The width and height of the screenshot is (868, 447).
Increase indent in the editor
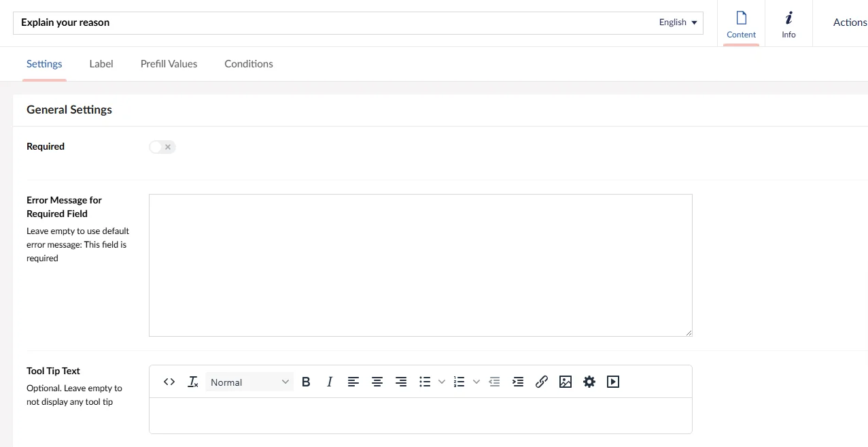point(518,382)
